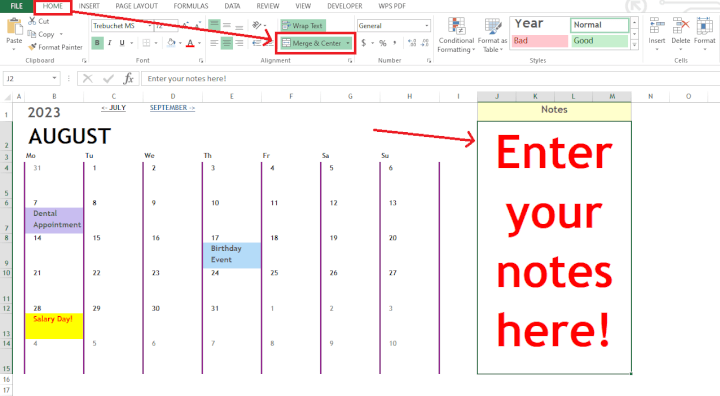Click the Format cells icon
The height and width of the screenshot is (396, 720).
(704, 26)
